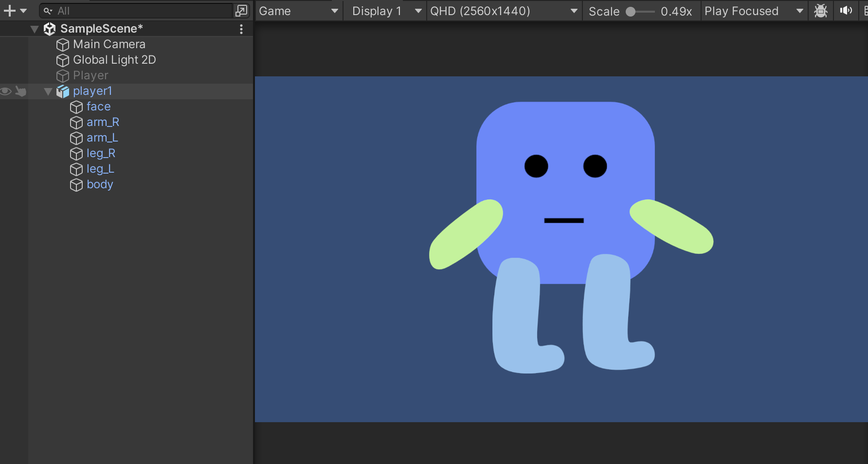Click the cube icon next to Global Light 2D
Image resolution: width=868 pixels, height=464 pixels.
point(62,60)
